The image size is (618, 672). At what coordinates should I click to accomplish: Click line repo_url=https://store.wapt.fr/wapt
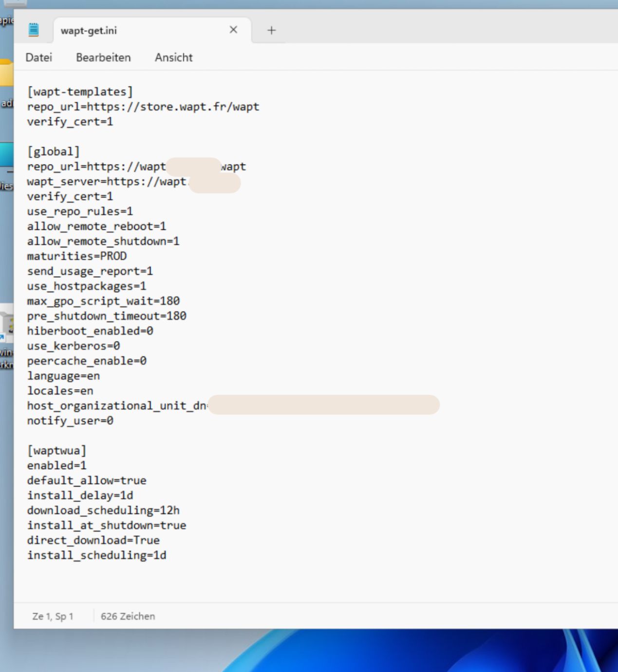click(x=143, y=107)
